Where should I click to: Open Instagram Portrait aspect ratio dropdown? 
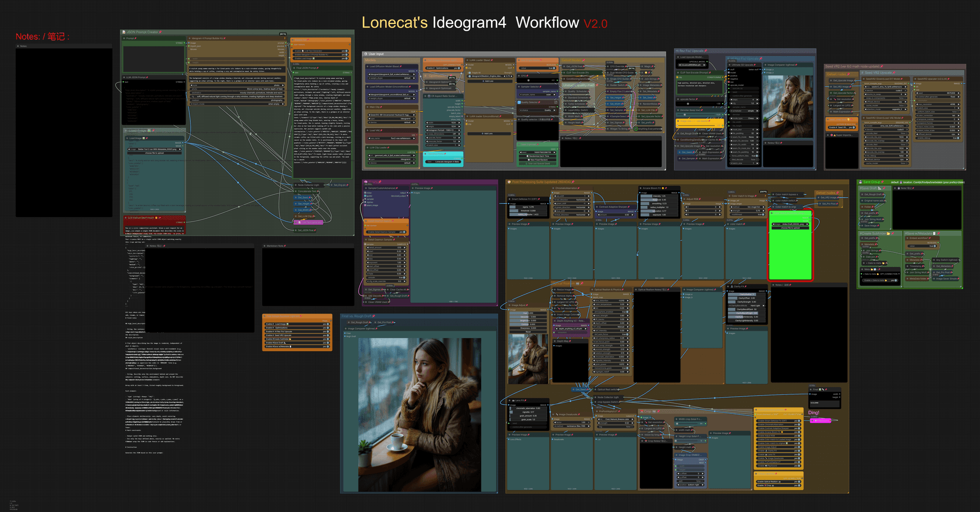pyautogui.click(x=443, y=130)
